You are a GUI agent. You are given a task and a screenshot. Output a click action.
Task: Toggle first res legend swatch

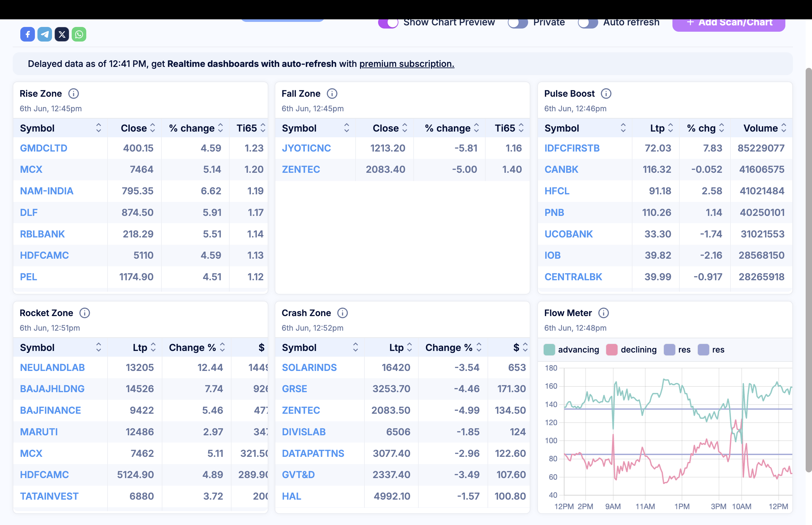pyautogui.click(x=670, y=350)
